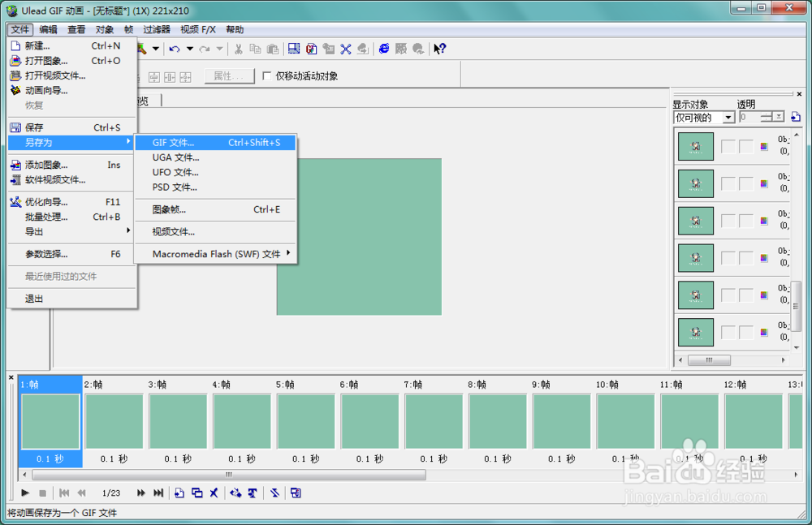Viewport: 812px width, 525px height.
Task: Open the 帮助 menu
Action: [x=235, y=29]
